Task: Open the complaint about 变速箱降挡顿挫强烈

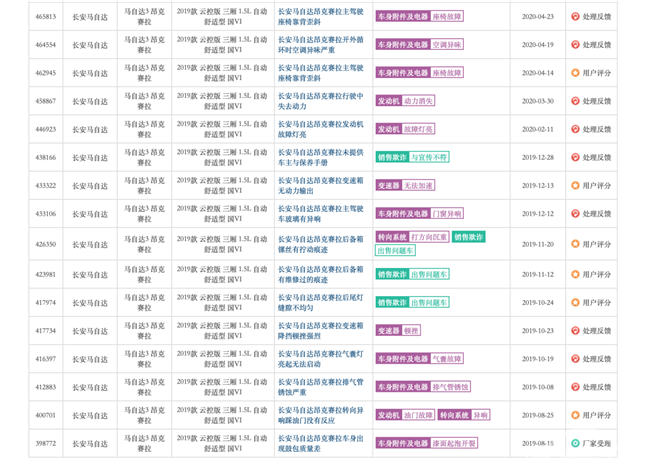Action: pyautogui.click(x=320, y=331)
